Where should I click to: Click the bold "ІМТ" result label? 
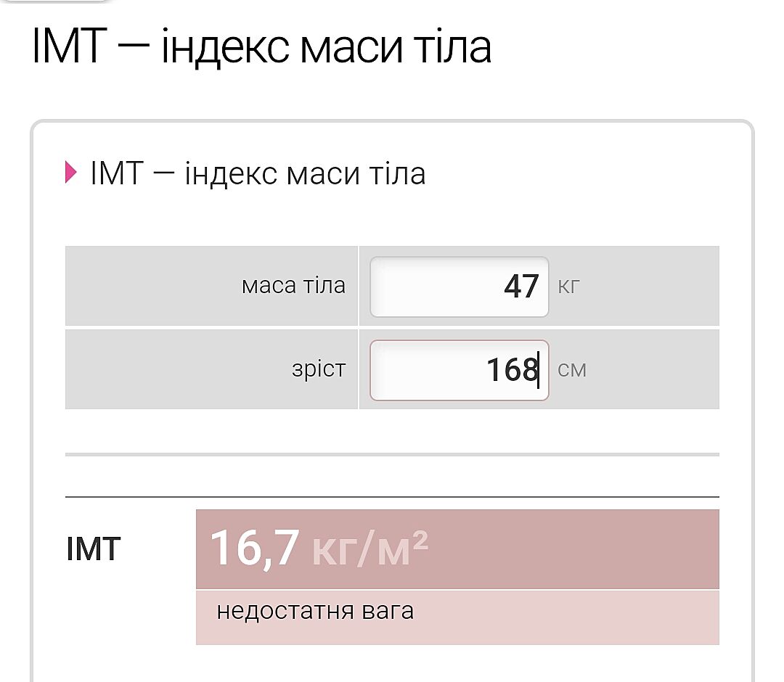tap(93, 549)
